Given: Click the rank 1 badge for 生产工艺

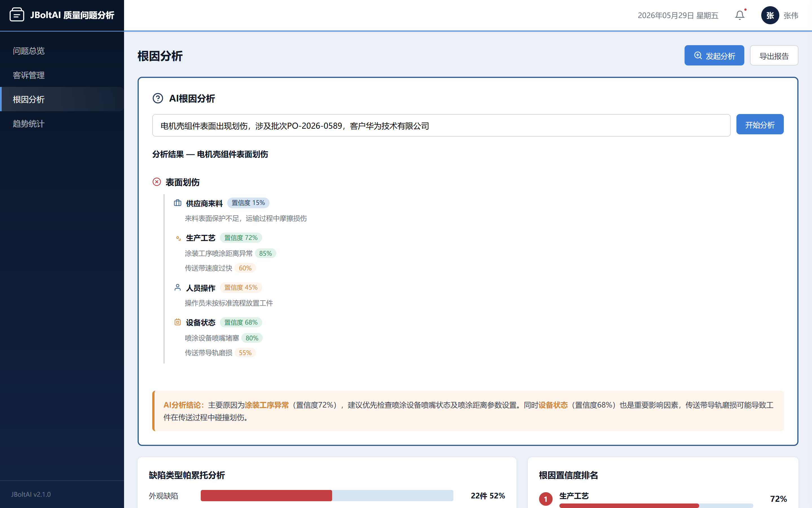Looking at the screenshot, I should 546,499.
